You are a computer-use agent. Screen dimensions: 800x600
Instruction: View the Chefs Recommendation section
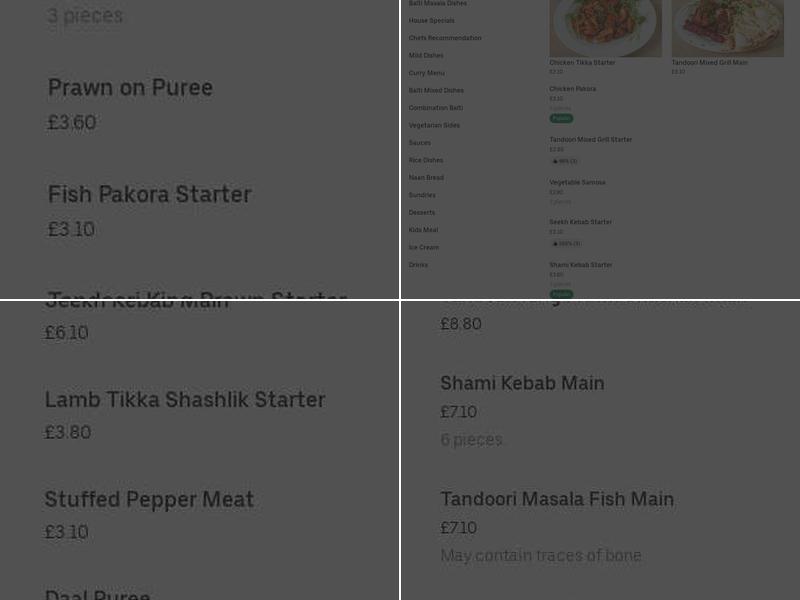444,38
